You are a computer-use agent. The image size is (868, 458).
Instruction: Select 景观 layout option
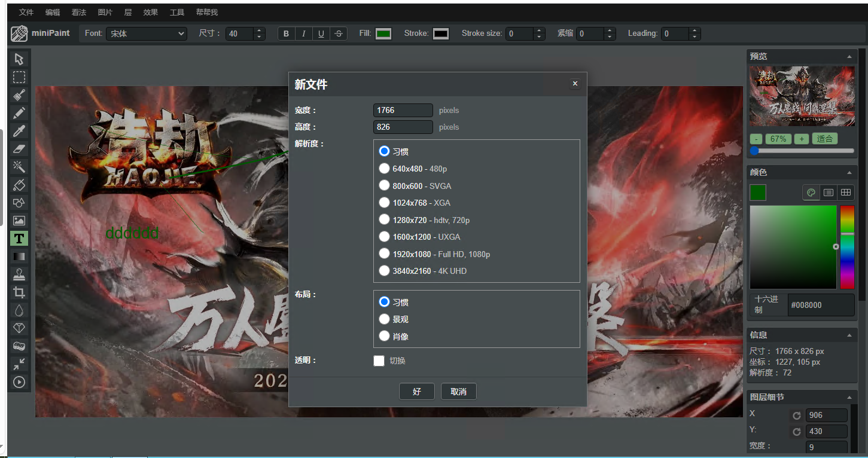[385, 319]
